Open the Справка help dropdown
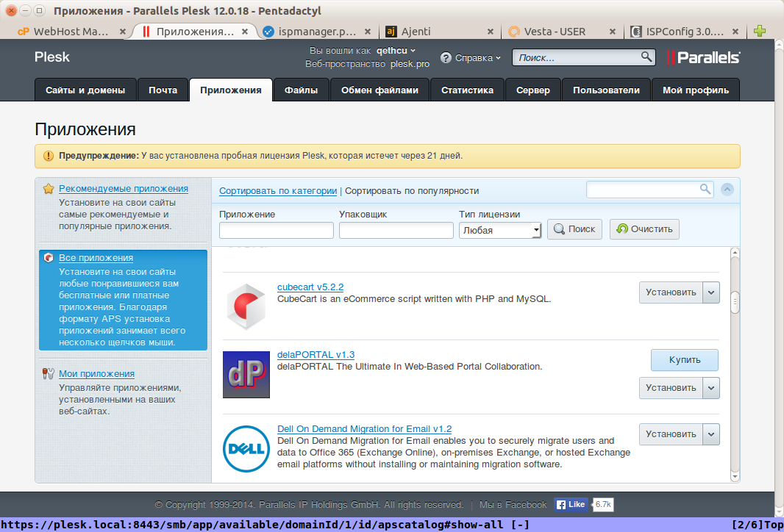784x532 pixels. coord(477,58)
